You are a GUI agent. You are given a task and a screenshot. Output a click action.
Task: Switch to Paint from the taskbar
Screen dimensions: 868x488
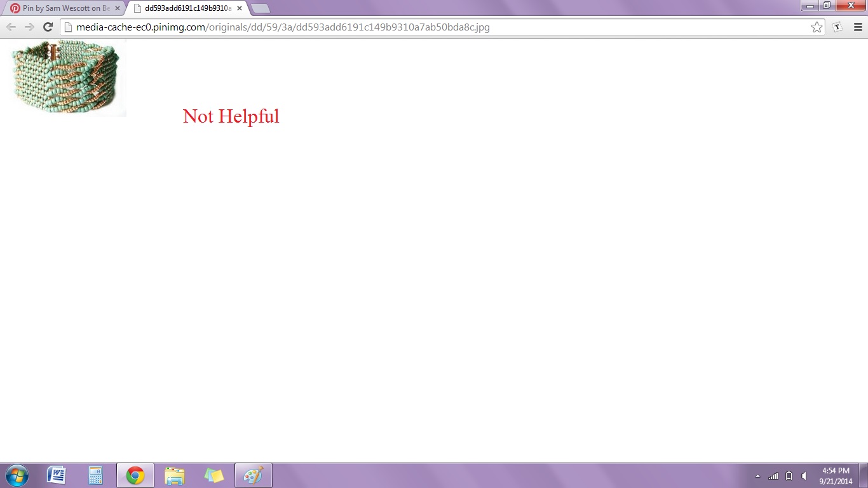[x=253, y=475]
